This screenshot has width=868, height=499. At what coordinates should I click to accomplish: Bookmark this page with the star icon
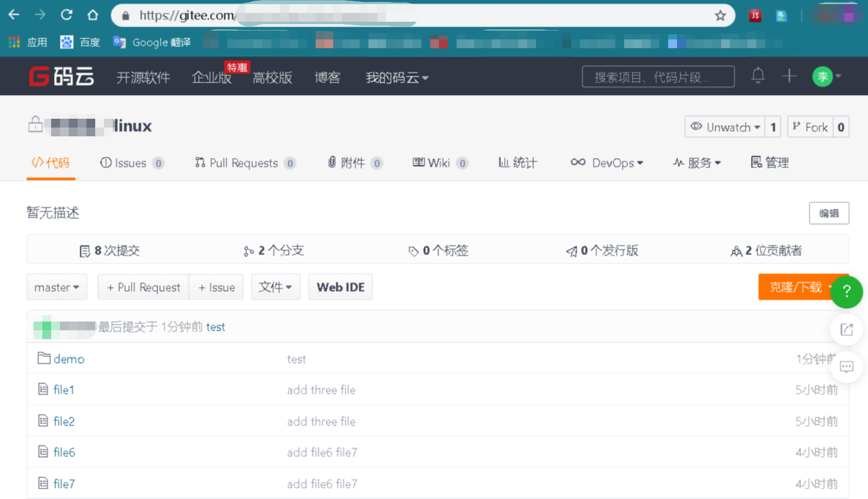[x=720, y=15]
